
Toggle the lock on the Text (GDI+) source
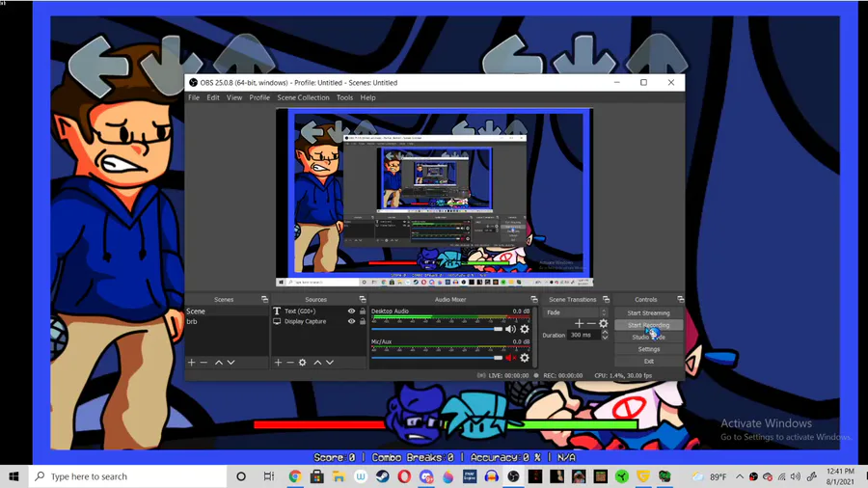click(363, 311)
